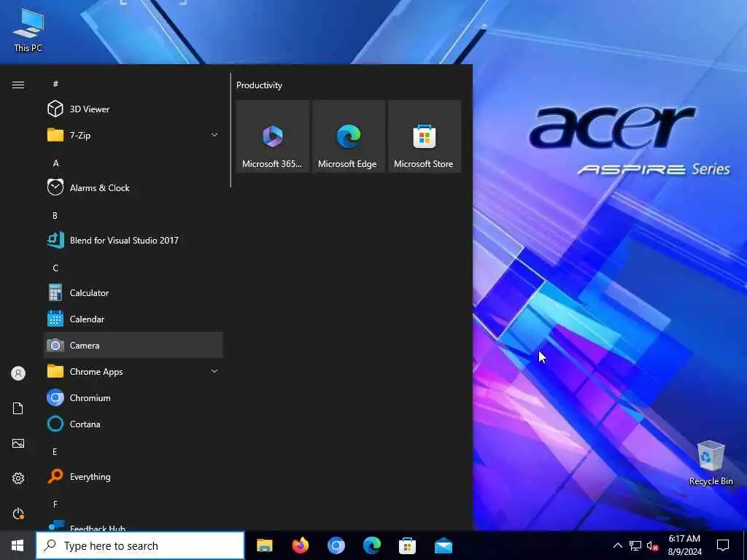Expand the 7-Zip folder chevron
Image resolution: width=747 pixels, height=560 pixels.
point(214,135)
